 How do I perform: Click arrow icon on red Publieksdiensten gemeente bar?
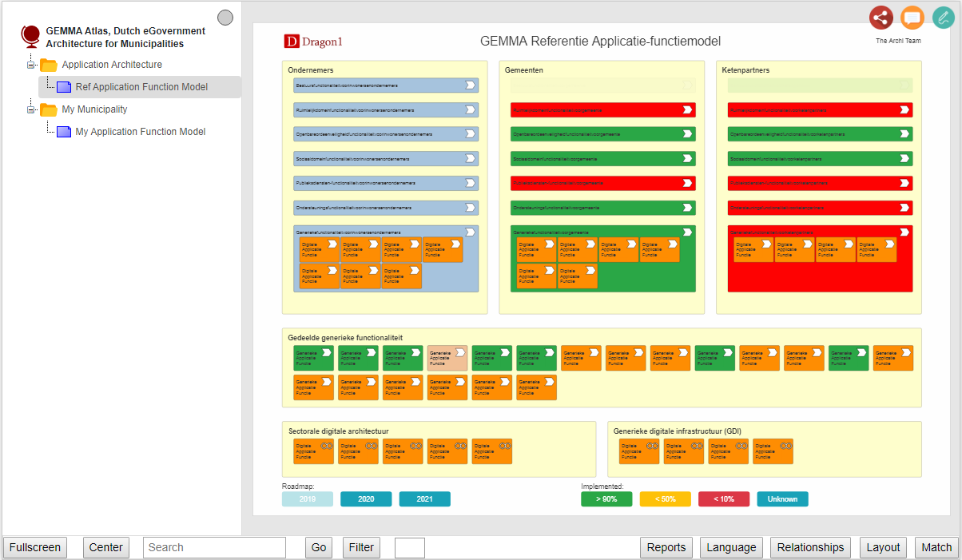pyautogui.click(x=687, y=183)
